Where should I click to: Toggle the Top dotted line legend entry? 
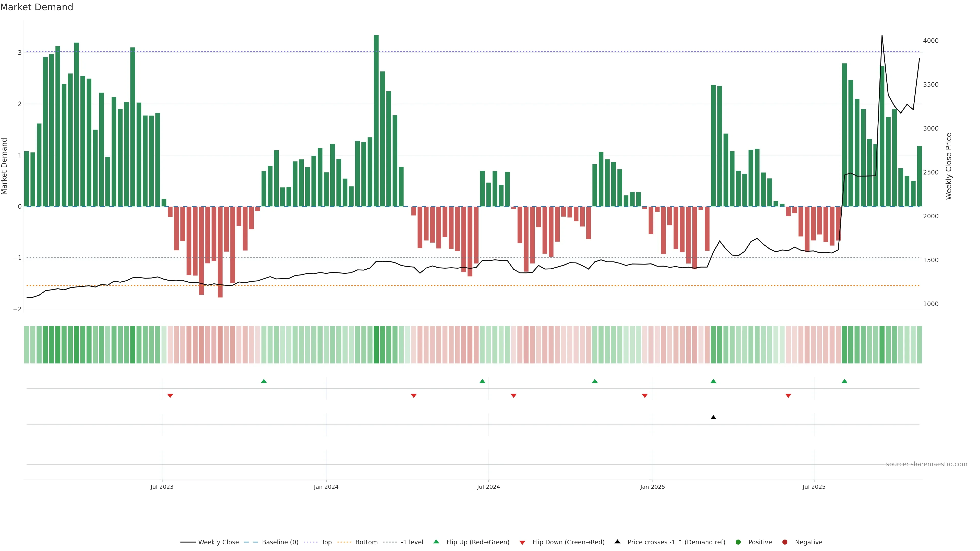(x=326, y=542)
